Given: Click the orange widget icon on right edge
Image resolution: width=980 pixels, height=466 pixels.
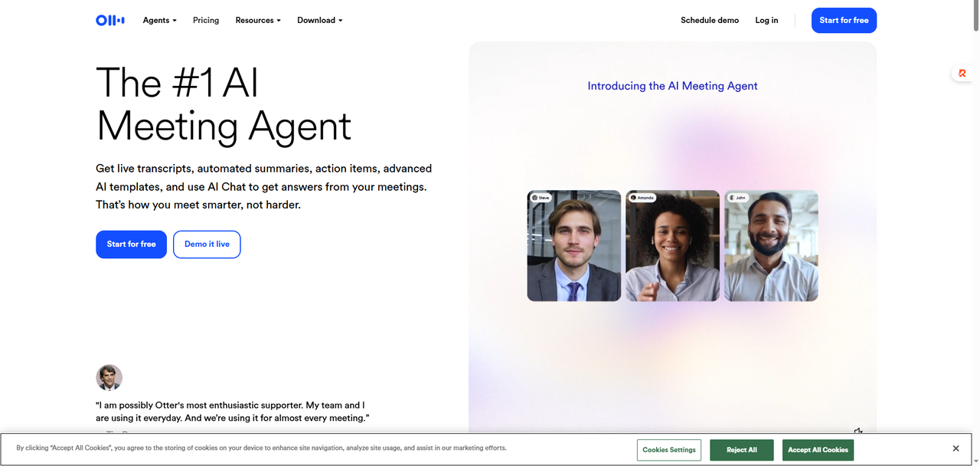Looking at the screenshot, I should (x=962, y=74).
